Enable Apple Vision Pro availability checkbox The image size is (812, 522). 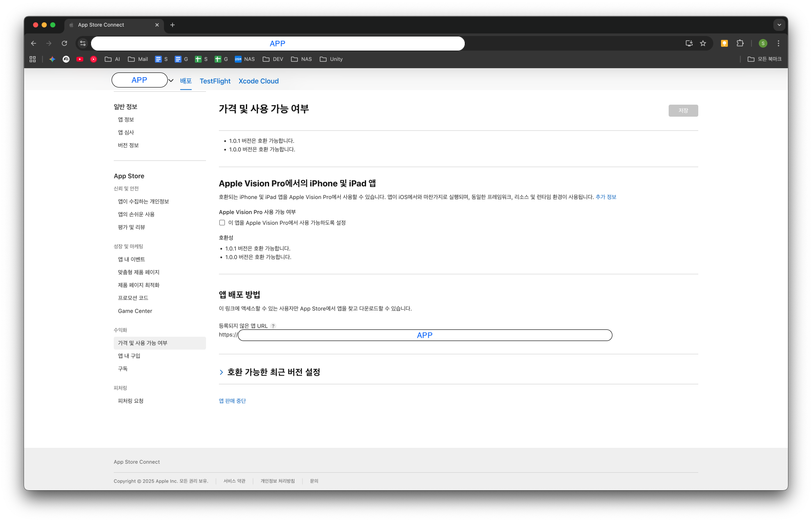point(222,223)
